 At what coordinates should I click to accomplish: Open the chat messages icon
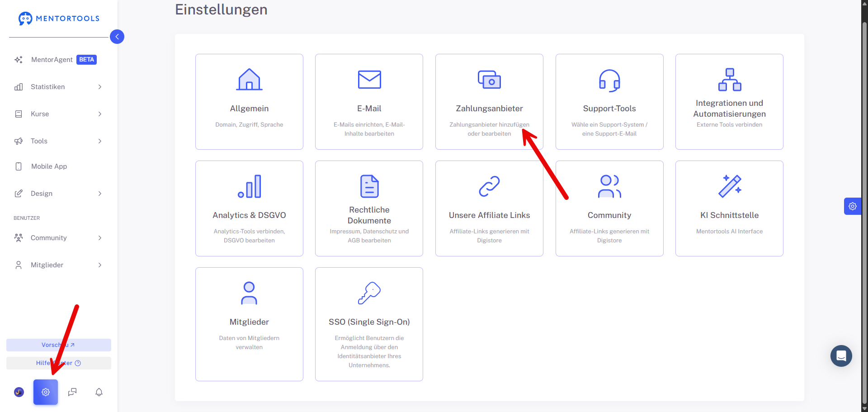[72, 392]
